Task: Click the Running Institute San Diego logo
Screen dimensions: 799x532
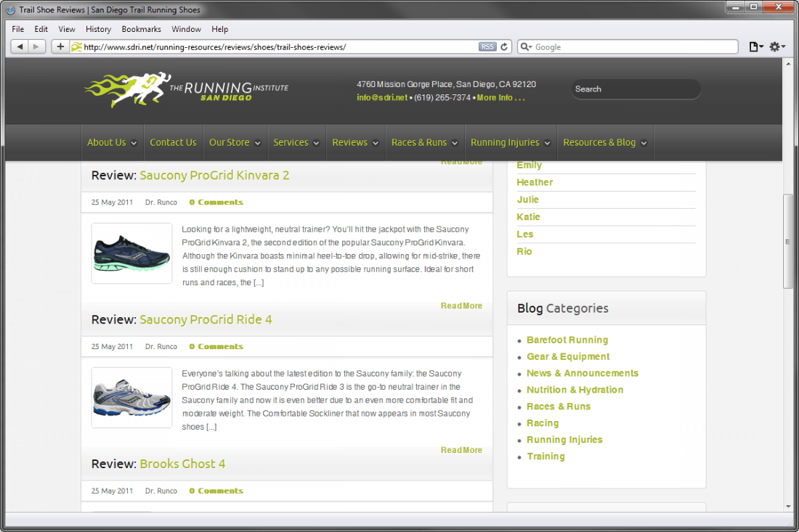Action: tap(187, 89)
